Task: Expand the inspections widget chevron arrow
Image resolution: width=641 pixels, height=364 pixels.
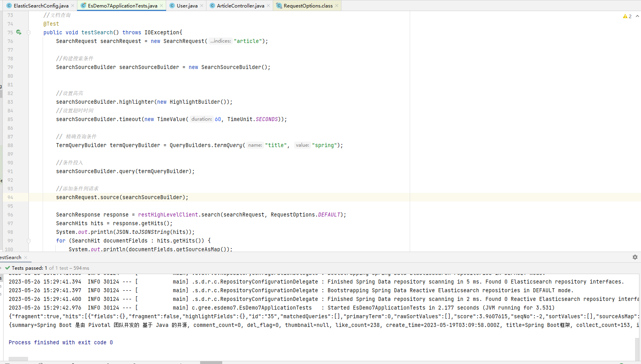Action: click(637, 16)
